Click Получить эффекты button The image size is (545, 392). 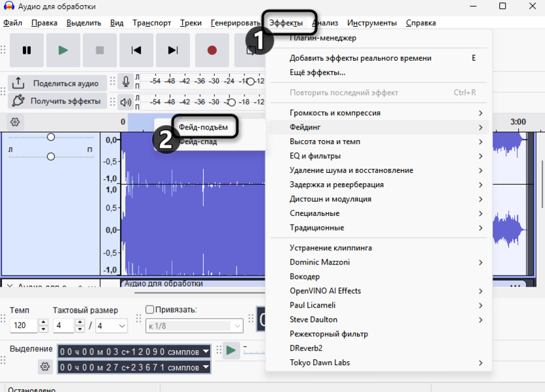point(58,101)
